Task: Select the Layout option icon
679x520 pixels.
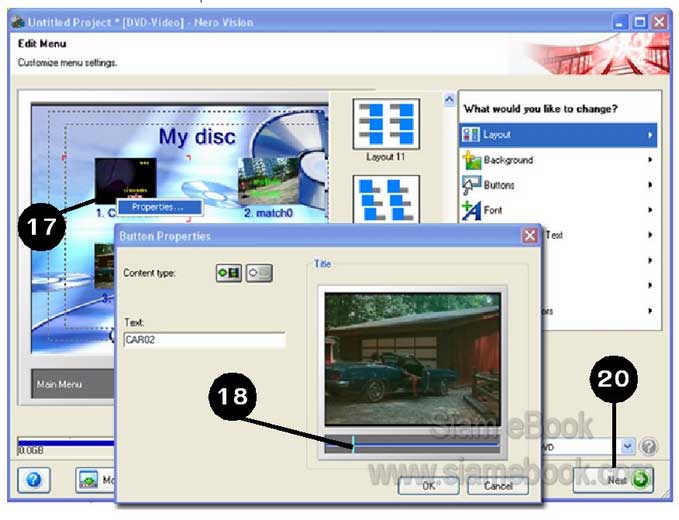Action: coord(470,135)
